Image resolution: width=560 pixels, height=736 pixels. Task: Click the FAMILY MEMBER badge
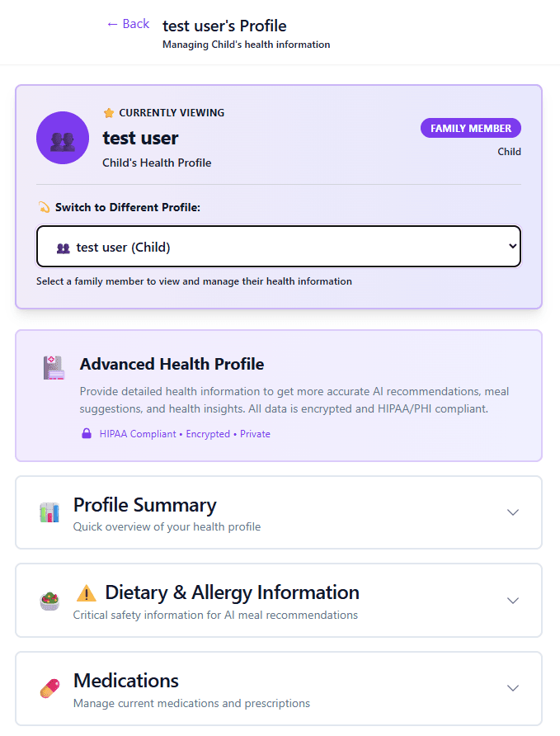coord(470,128)
